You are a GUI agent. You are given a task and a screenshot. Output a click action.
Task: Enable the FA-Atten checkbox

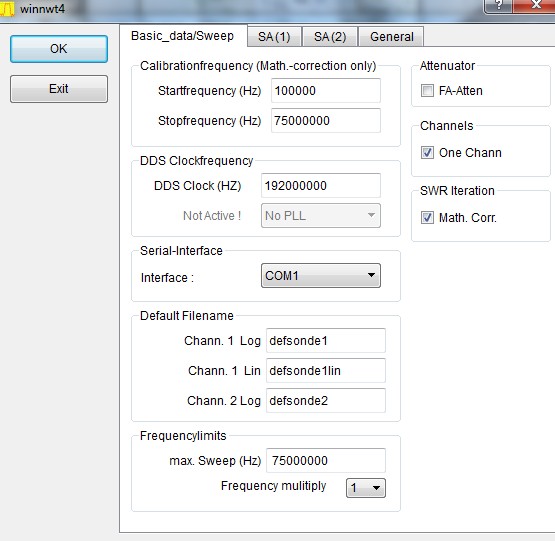[x=427, y=91]
